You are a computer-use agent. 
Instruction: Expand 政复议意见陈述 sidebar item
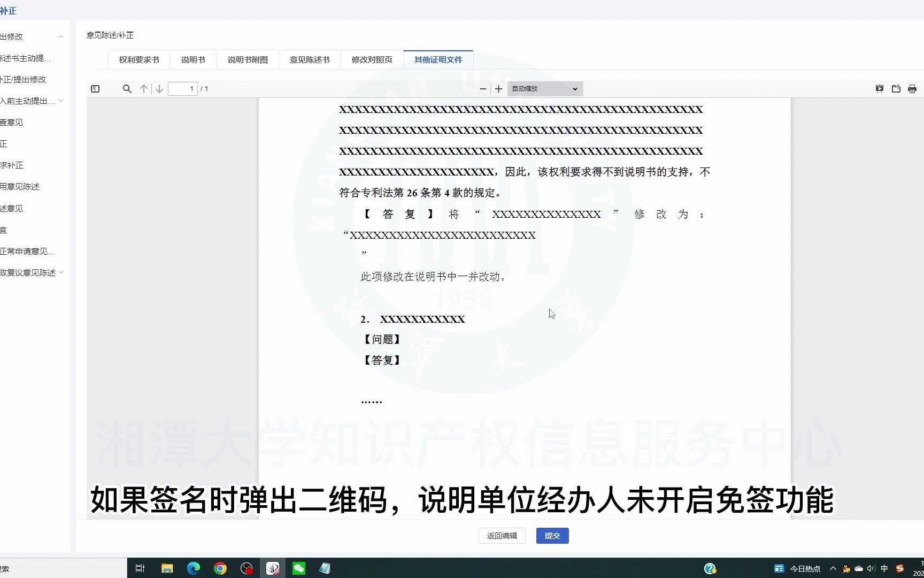point(61,272)
